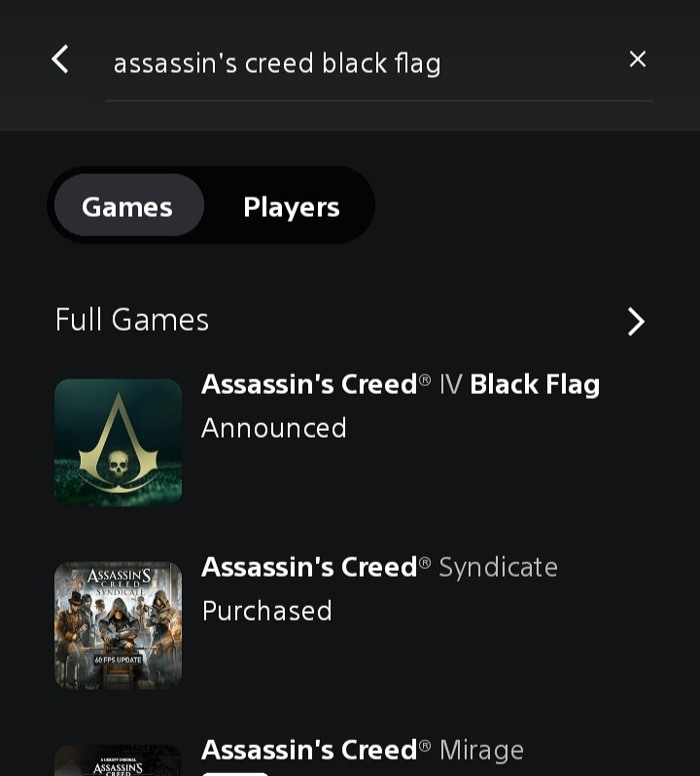
Task: Expand Full Games with the right chevron
Action: pos(636,321)
